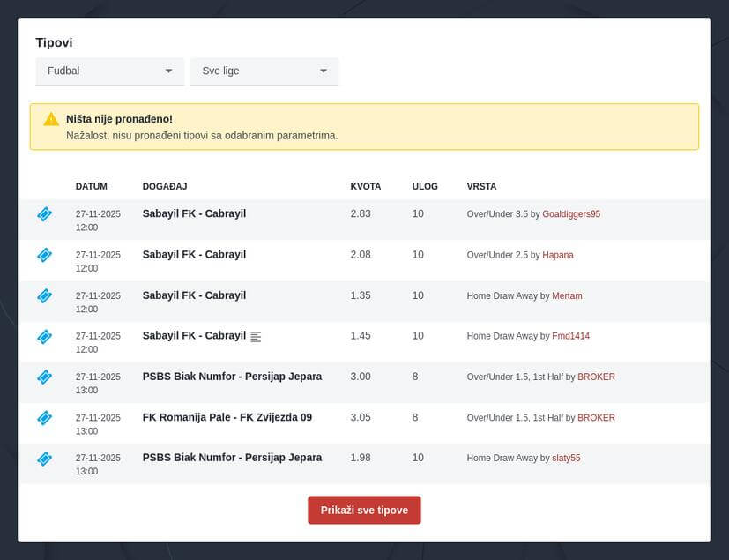
Task: Click ticket icon for FK Romanija Pale tip
Action: (44, 417)
